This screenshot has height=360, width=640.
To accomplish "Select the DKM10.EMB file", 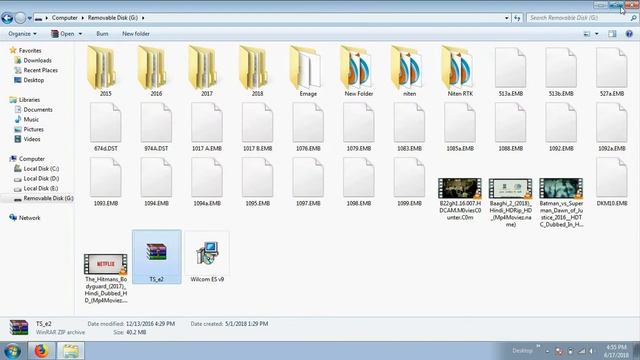I will coord(611,182).
